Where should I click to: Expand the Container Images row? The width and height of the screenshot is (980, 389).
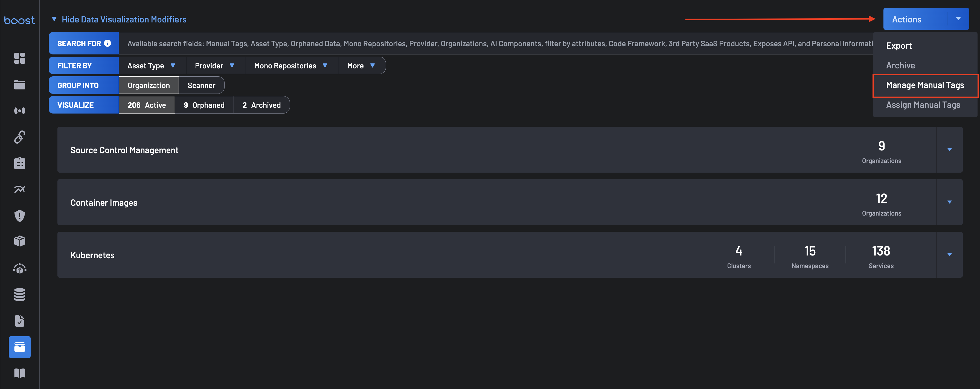[x=949, y=202]
